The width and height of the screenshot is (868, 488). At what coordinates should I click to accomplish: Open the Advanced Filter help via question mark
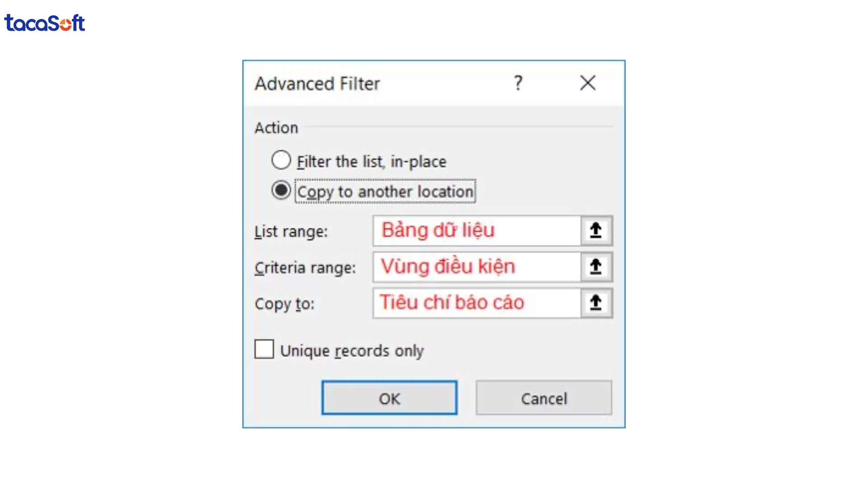[518, 83]
